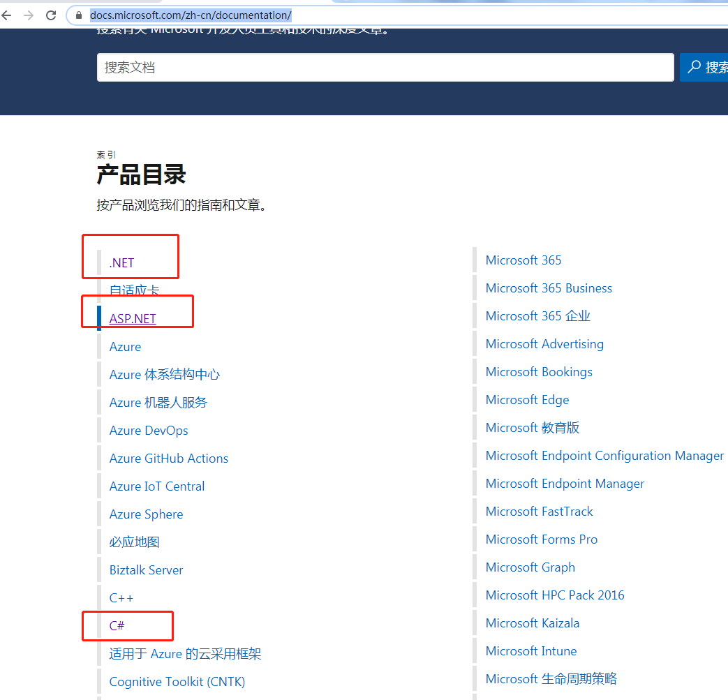Click the page refresh icon

coord(50,15)
